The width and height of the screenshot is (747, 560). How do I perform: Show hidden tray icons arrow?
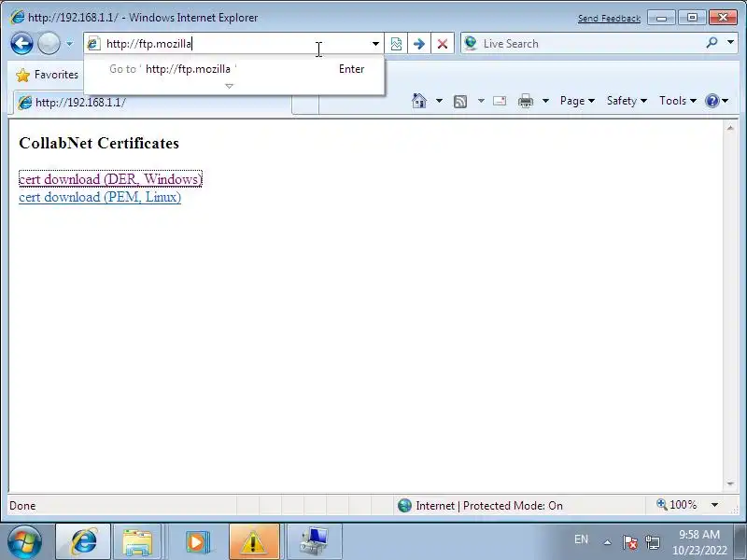click(608, 542)
